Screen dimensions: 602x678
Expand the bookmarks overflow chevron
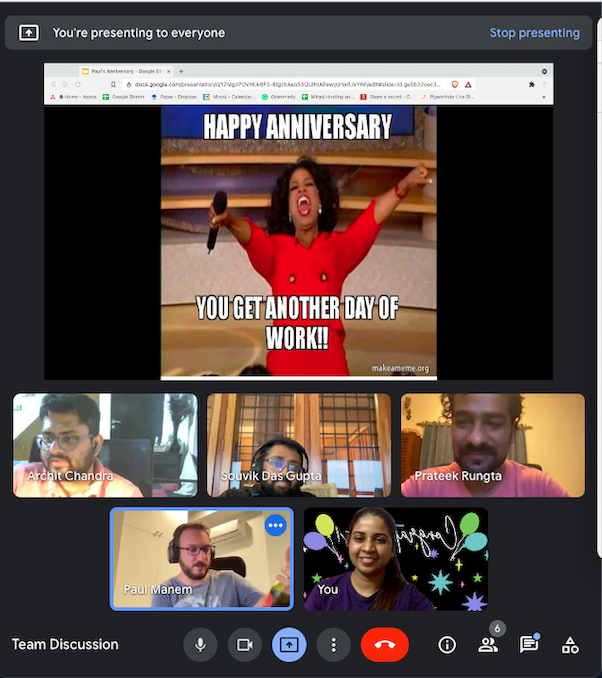[544, 97]
